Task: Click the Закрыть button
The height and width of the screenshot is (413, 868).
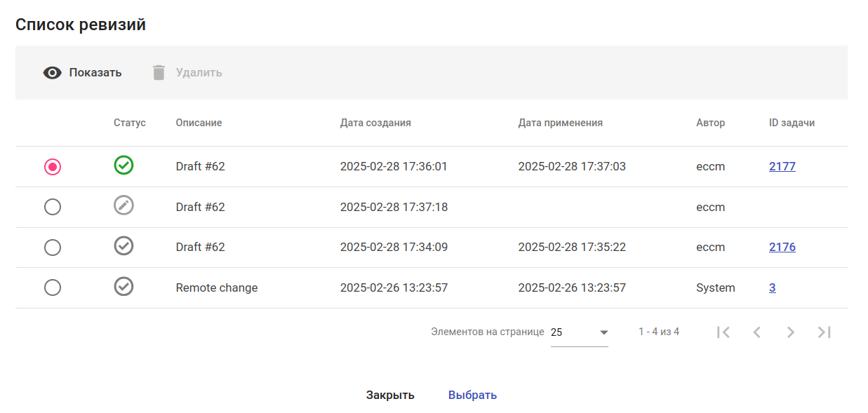Action: click(390, 395)
